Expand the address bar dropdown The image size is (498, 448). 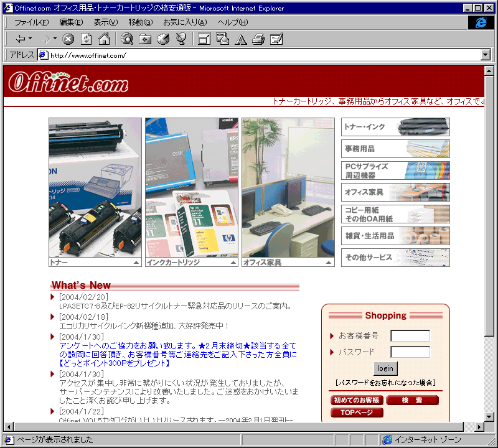[x=485, y=55]
